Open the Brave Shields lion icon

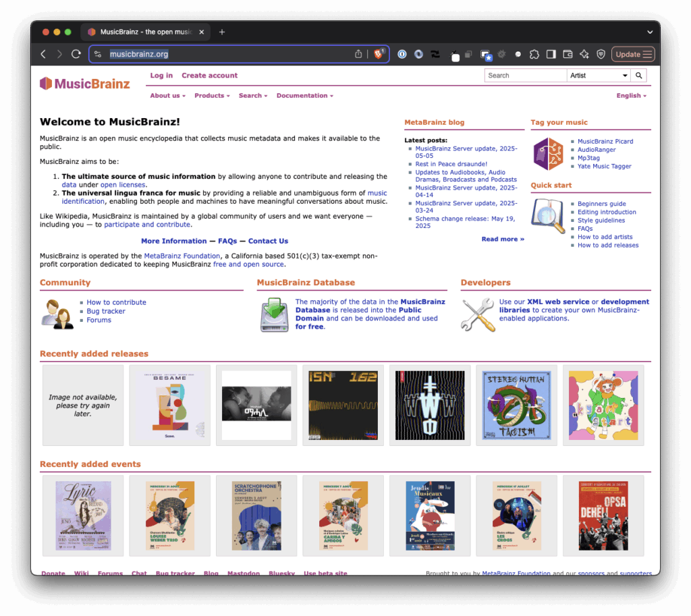click(x=378, y=54)
